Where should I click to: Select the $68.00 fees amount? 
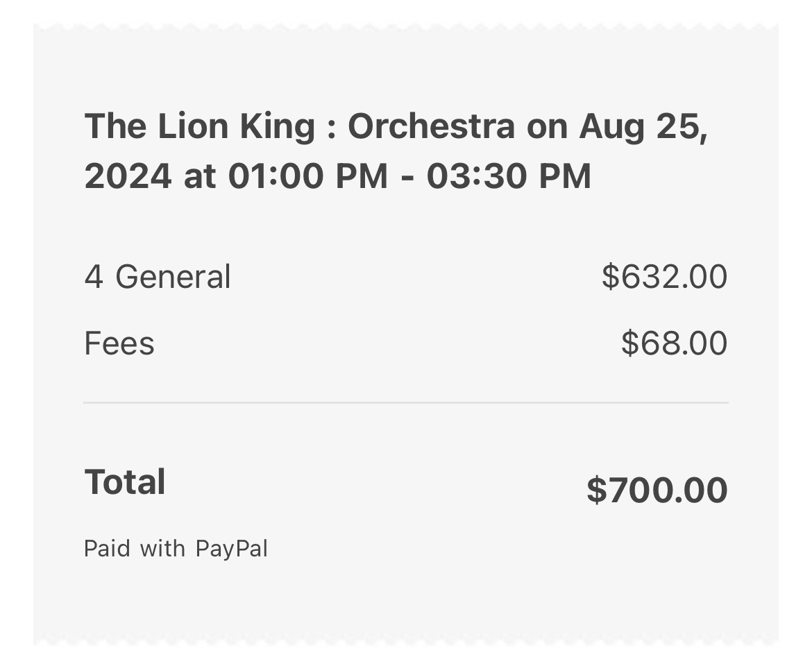pos(674,343)
